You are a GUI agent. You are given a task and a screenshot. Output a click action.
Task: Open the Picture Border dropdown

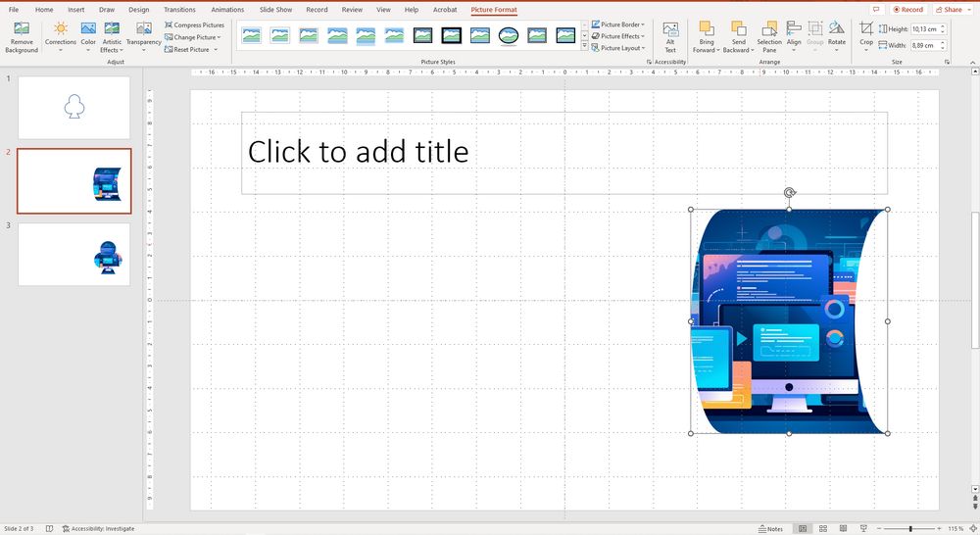(618, 24)
